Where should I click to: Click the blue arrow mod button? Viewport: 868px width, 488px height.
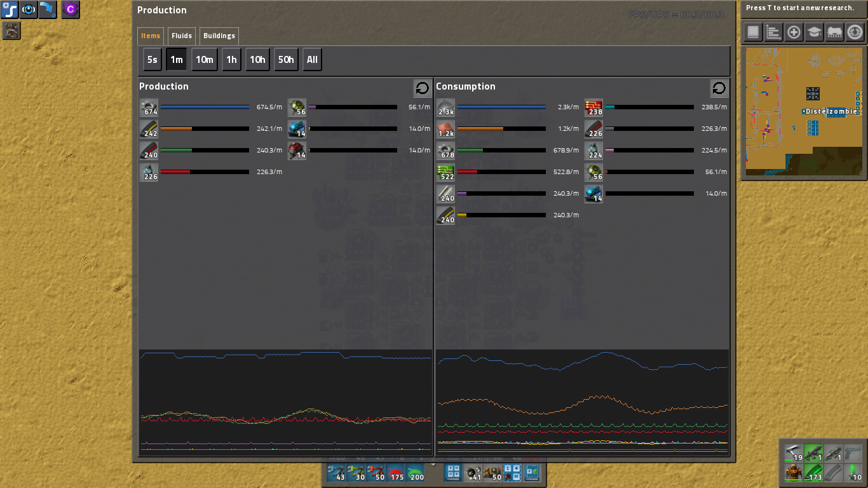tap(48, 9)
